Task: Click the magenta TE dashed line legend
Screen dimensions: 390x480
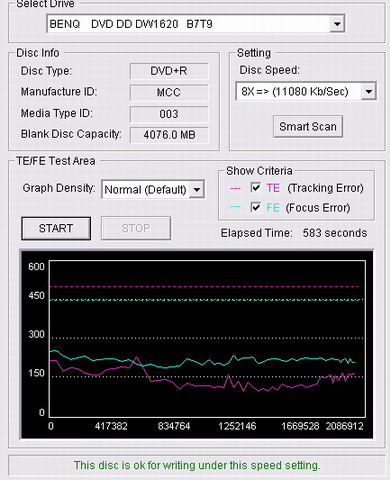Action: click(x=235, y=189)
